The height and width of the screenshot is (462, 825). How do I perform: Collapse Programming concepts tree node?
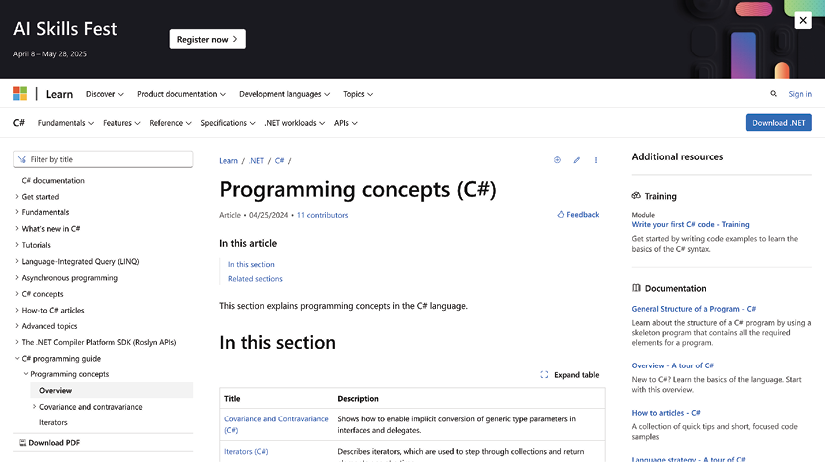(x=26, y=374)
